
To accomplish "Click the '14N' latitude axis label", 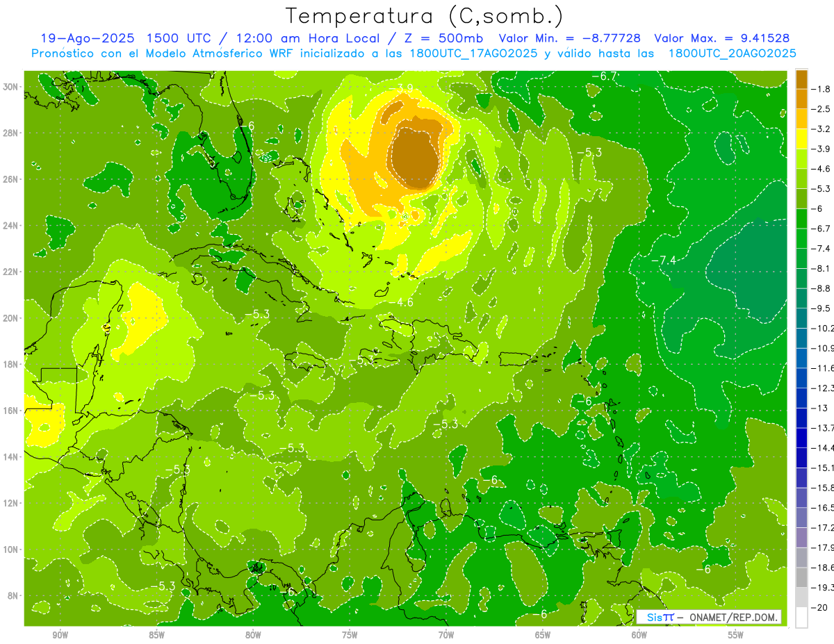I will coord(10,456).
